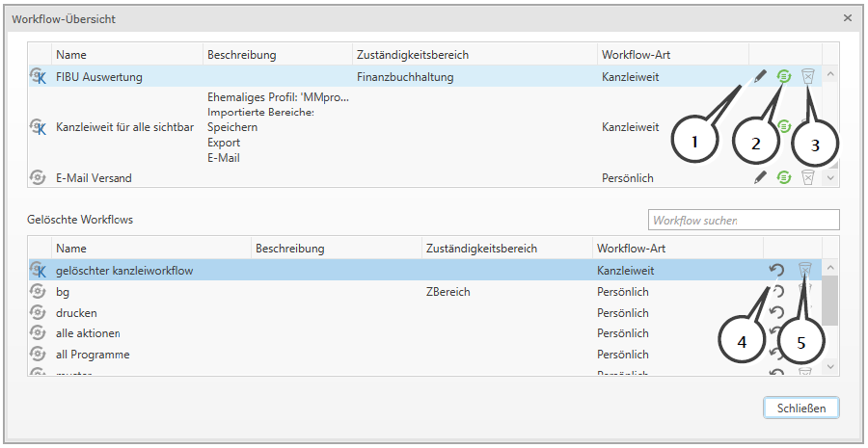Click the green icon in E-Mail Versand row

pos(784,177)
